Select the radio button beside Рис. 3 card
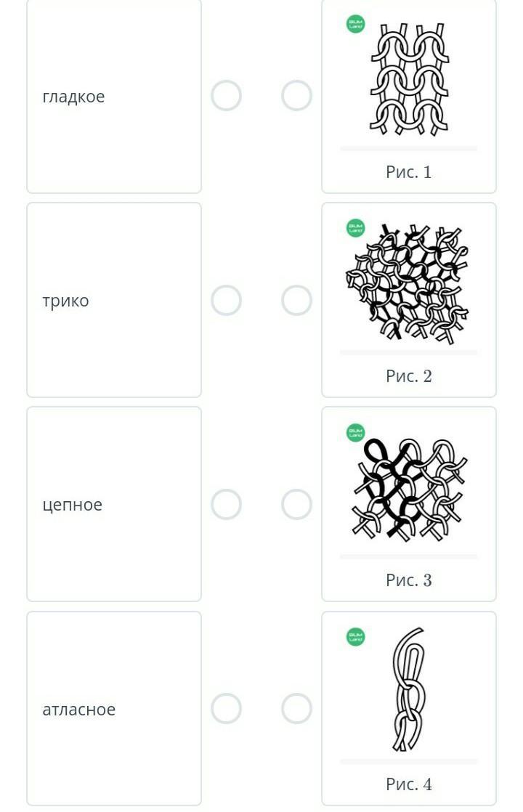523x812 pixels. [x=296, y=504]
